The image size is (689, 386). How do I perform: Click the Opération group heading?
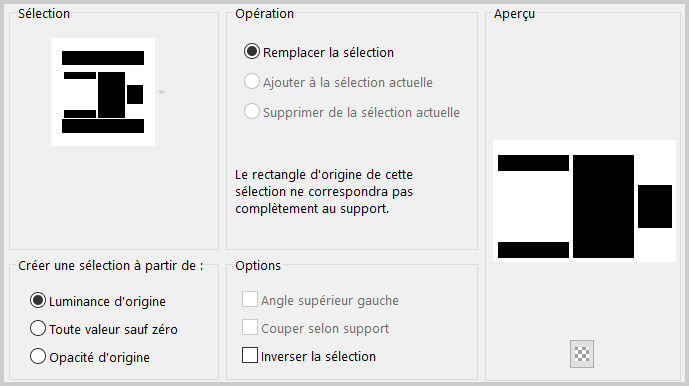click(x=265, y=14)
